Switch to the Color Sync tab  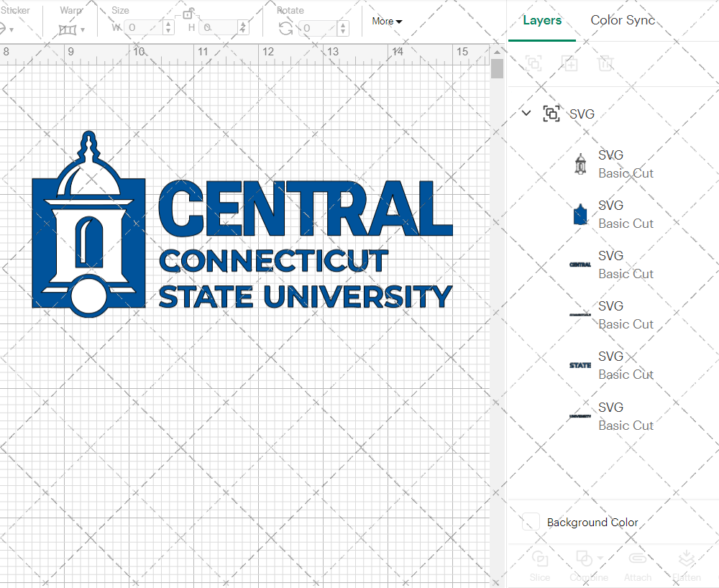pos(623,21)
